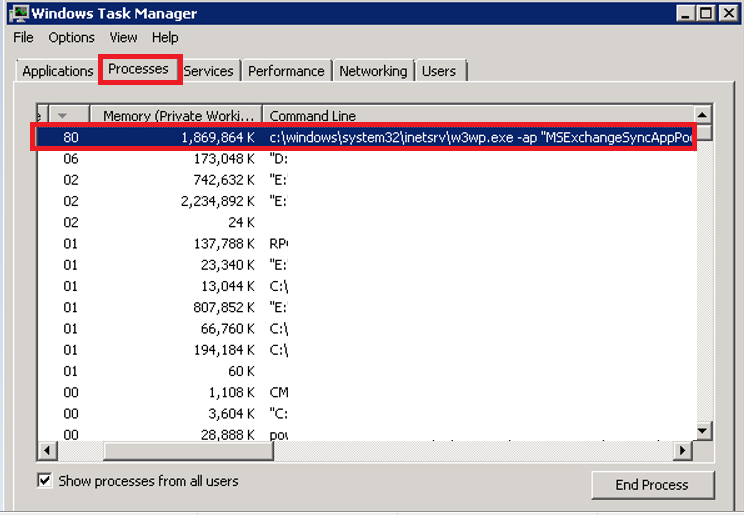
Task: Click the vertical scrollbar up arrow
Action: [x=703, y=114]
